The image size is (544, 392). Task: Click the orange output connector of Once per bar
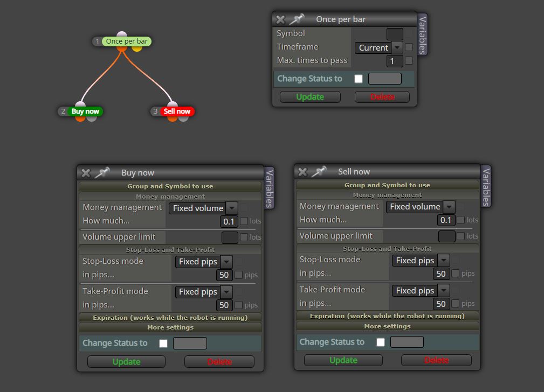coord(121,48)
